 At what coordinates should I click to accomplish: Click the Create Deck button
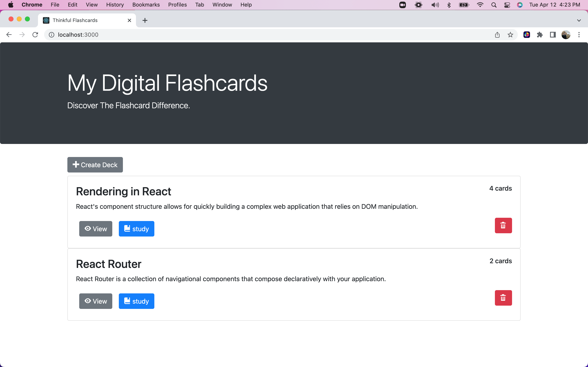(95, 165)
